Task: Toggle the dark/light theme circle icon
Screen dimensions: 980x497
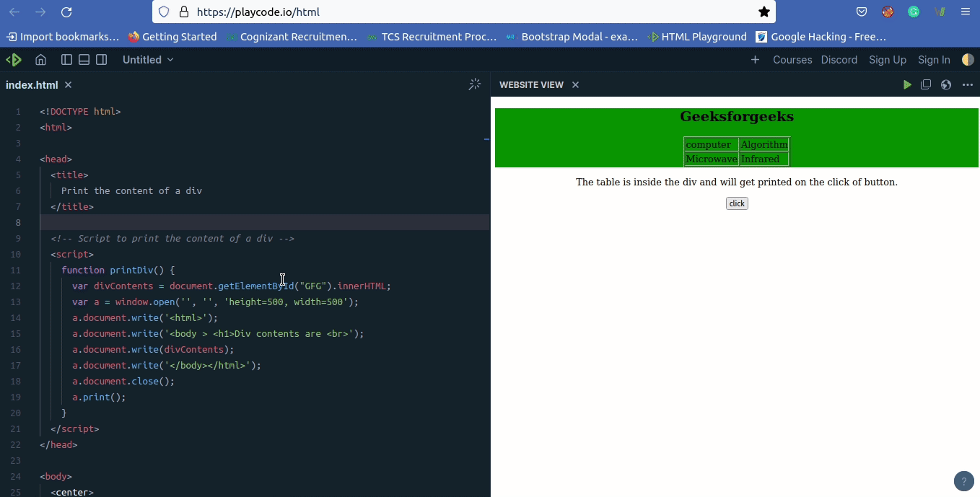Action: coord(968,60)
